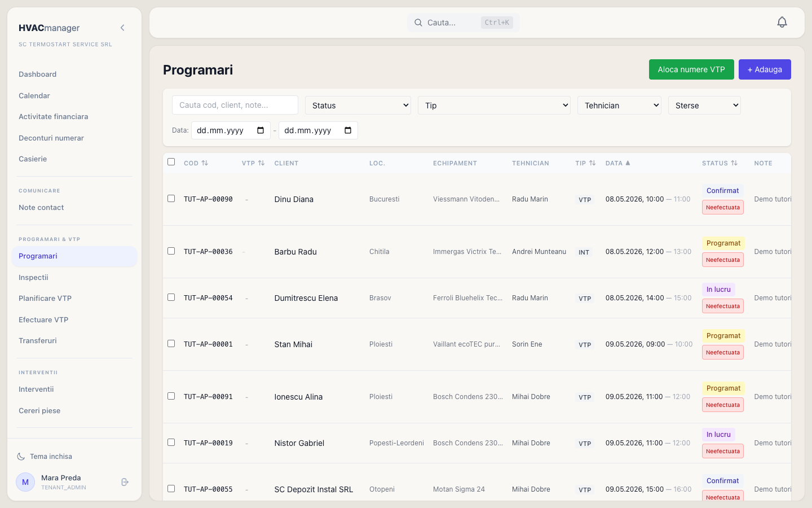The width and height of the screenshot is (812, 508).
Task: Click Neefectuata badge for Barbu Radu
Action: pos(723,260)
